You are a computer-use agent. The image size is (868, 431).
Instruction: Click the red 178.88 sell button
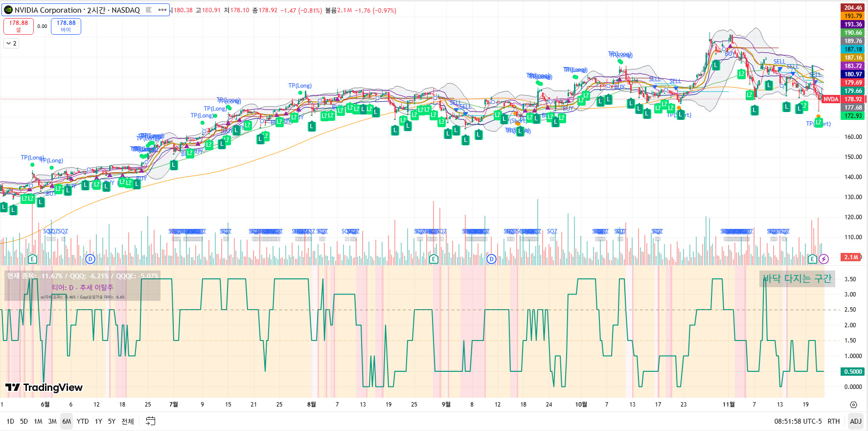pyautogui.click(x=19, y=26)
